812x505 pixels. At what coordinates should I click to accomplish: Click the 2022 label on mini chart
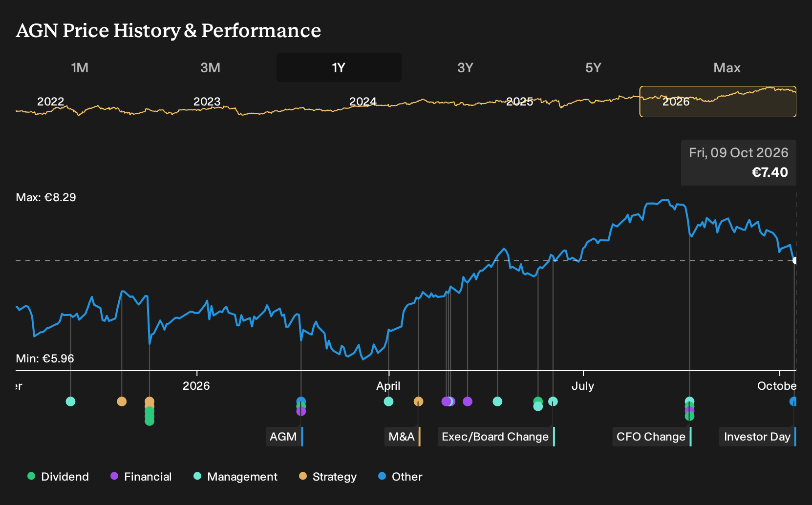pos(51,102)
